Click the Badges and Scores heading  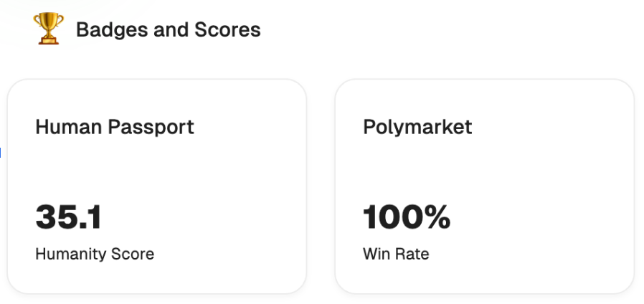coord(168,30)
